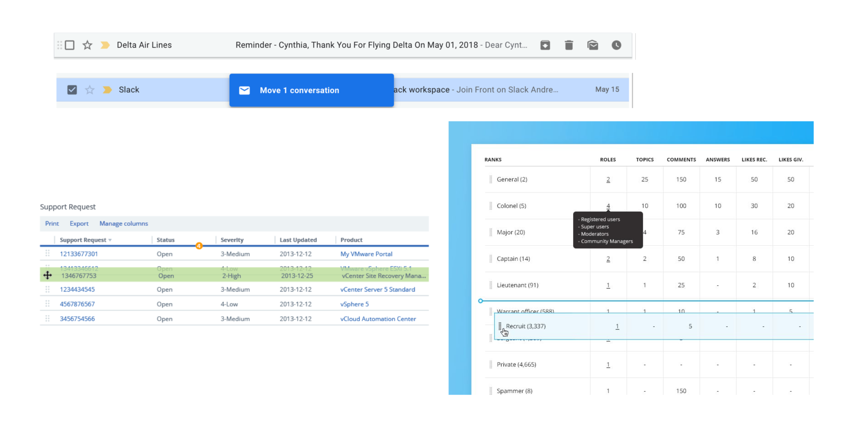868x429 pixels.
Task: Open support request 4567876567
Action: pos(77,304)
